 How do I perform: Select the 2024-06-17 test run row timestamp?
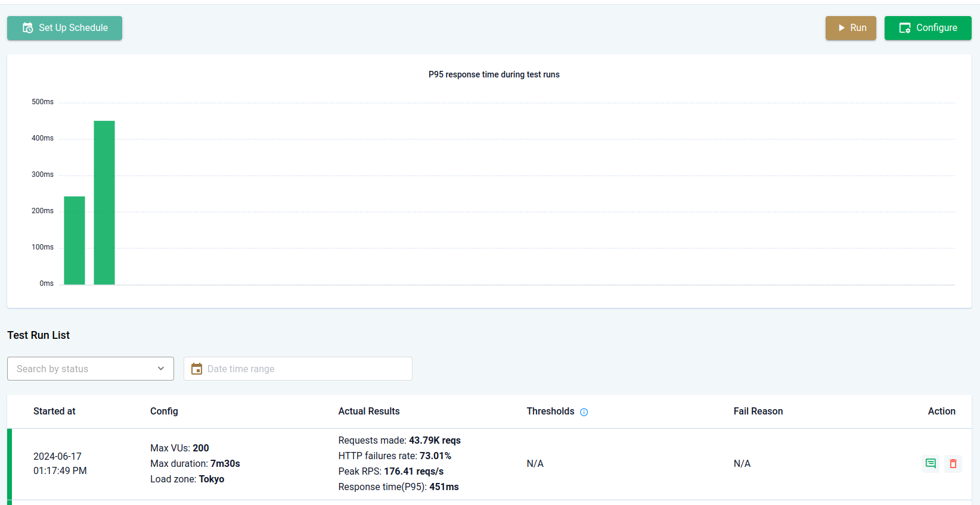point(60,463)
